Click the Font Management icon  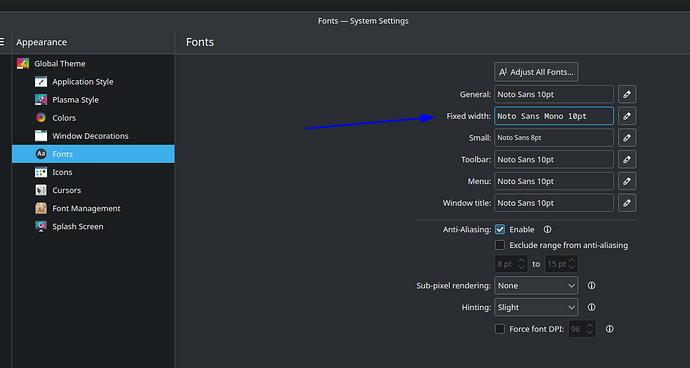click(41, 208)
